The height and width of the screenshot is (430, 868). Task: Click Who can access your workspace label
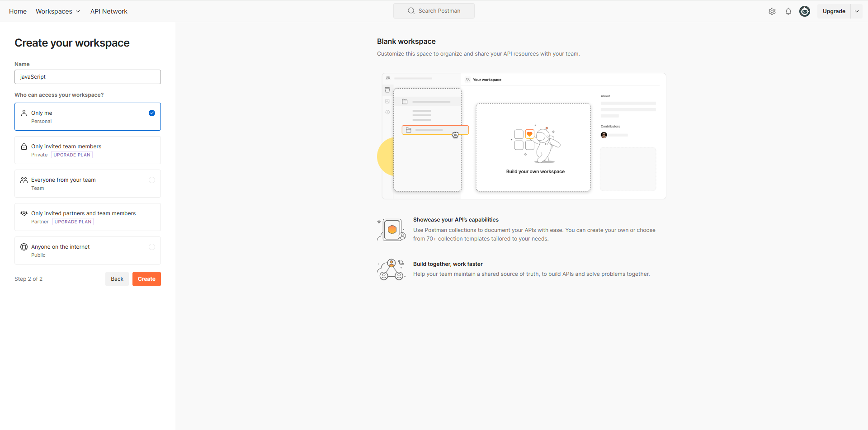pos(59,95)
